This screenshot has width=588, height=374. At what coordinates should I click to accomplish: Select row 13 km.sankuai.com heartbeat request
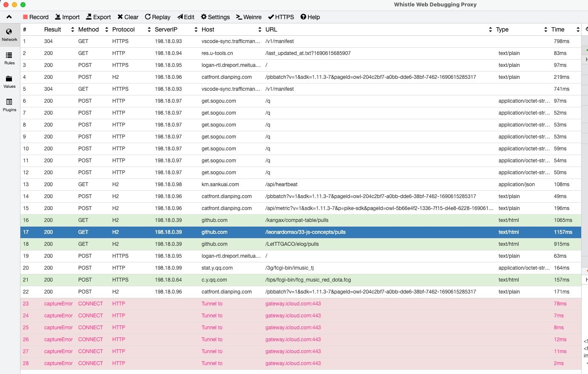coord(301,184)
